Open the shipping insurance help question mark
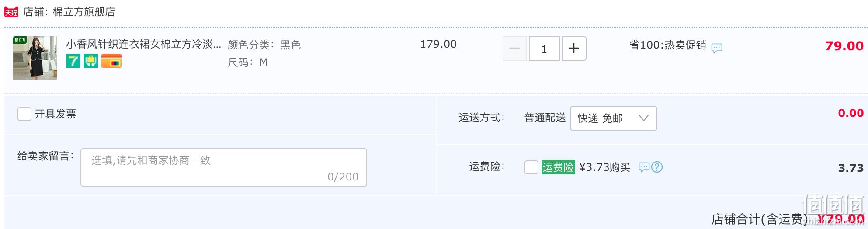The image size is (868, 229). [657, 167]
